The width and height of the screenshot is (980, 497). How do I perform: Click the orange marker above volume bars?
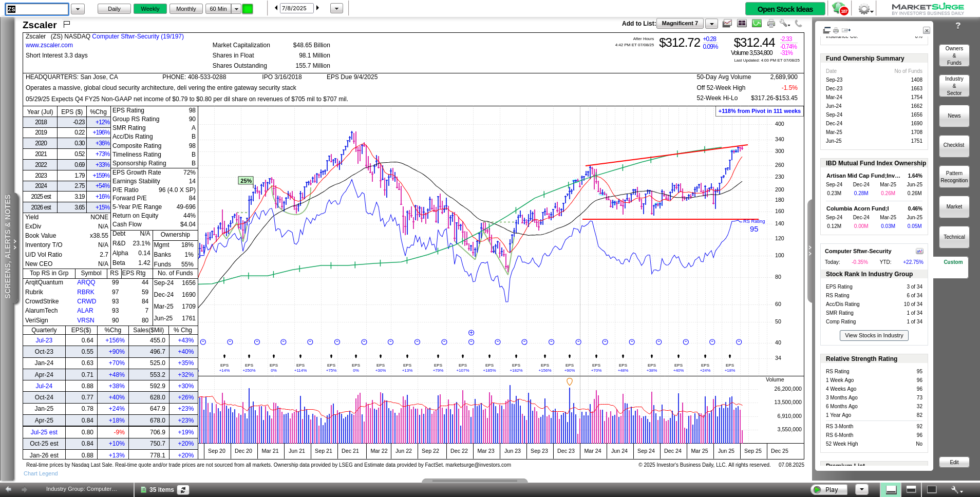click(x=570, y=381)
